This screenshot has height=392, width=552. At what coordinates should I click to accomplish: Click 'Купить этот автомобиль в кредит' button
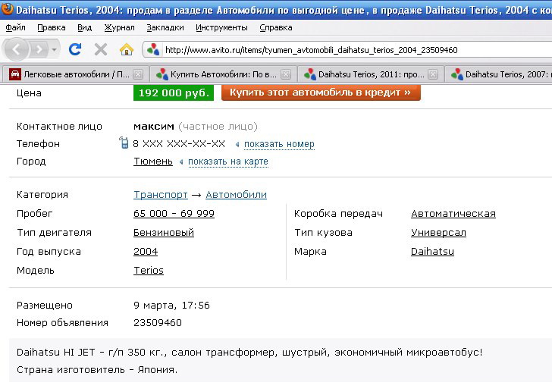coord(320,93)
